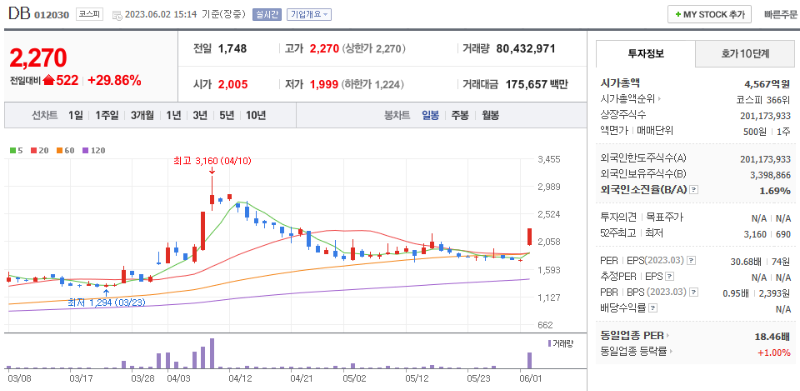Click the 실시간 real-time badge
This screenshot has width=800, height=391.
267,14
